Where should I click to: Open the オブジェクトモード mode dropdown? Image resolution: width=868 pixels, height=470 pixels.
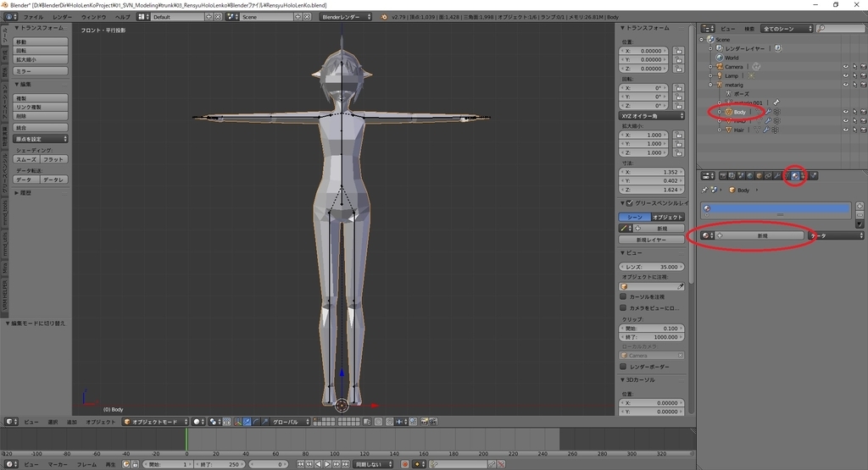click(153, 421)
